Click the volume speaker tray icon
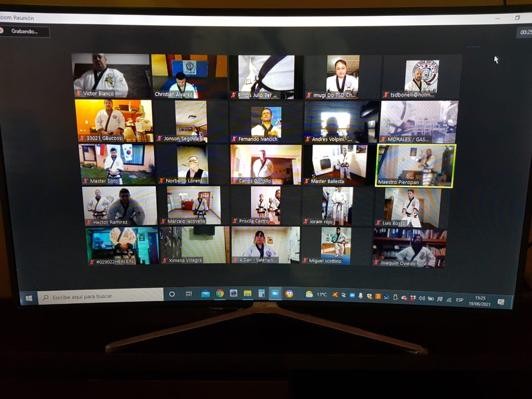Screen dimensions: 532x399 pyautogui.click(x=421, y=298)
